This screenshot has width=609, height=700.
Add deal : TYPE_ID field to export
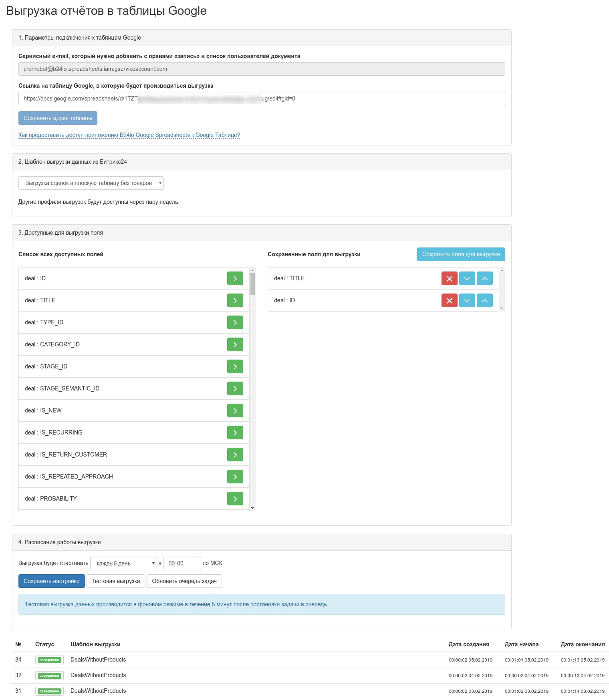pos(235,322)
